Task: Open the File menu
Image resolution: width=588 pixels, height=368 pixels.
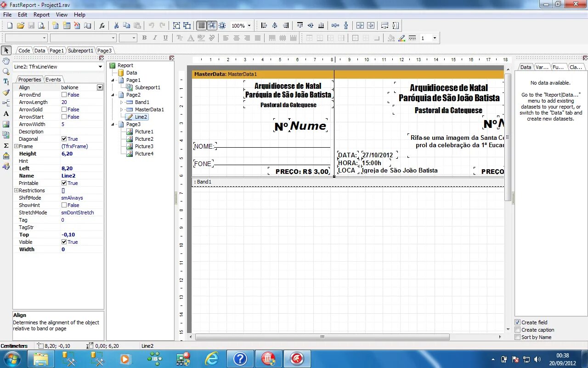Action: tap(7, 15)
